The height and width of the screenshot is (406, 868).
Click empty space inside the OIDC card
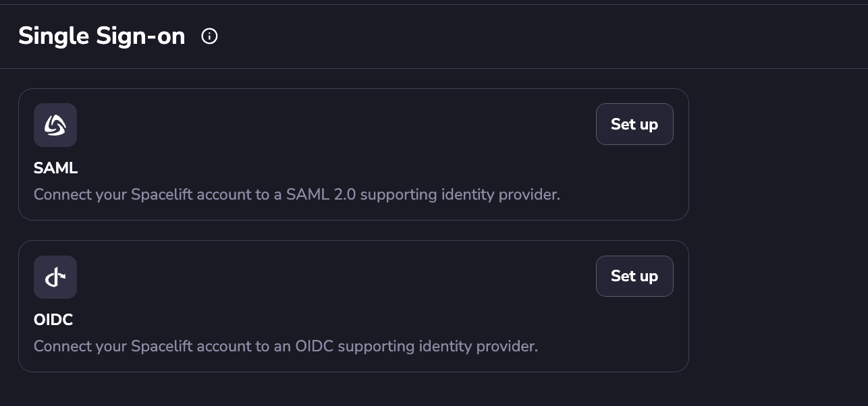(337, 287)
